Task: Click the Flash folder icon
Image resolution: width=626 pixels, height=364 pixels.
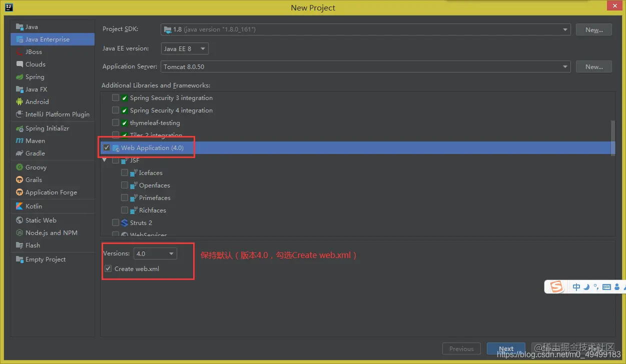Action: tap(20, 245)
